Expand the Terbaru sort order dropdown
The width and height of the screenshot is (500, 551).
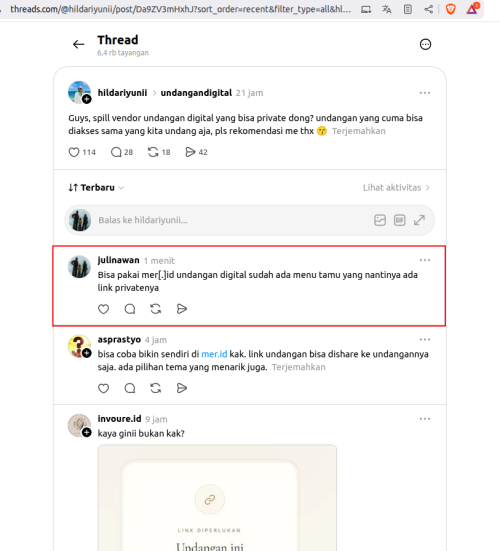pyautogui.click(x=96, y=188)
